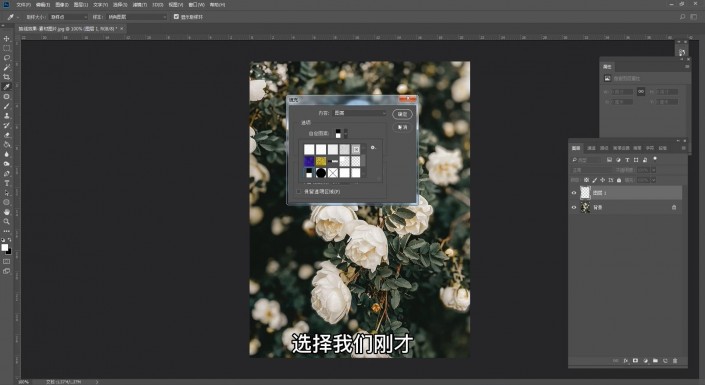This screenshot has height=385, width=705.
Task: Open the Select menu
Action: click(120, 4)
